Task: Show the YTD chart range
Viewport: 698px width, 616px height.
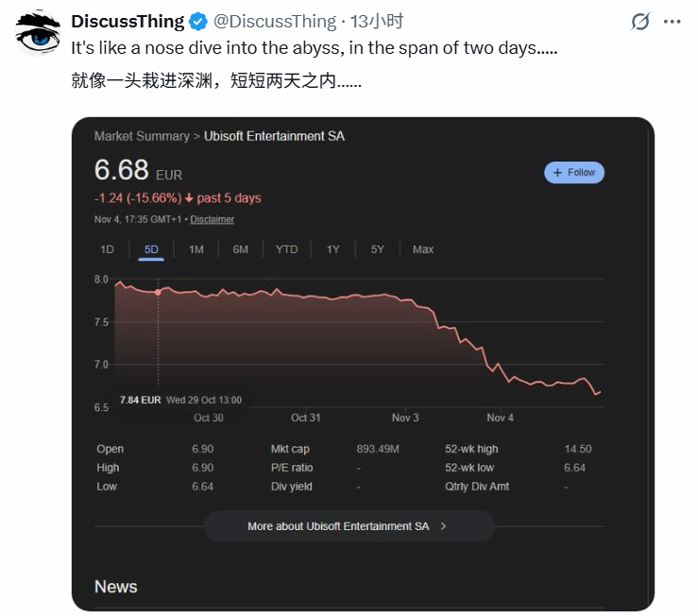Action: click(286, 249)
